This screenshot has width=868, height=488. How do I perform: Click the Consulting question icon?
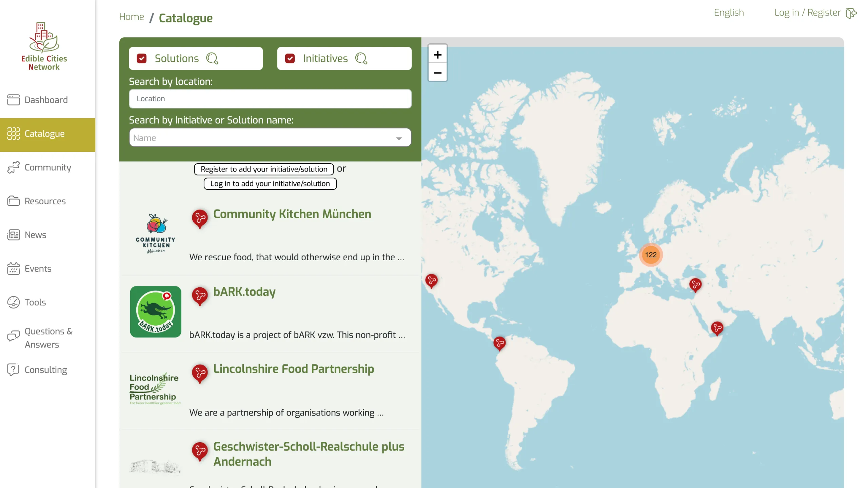pos(14,370)
